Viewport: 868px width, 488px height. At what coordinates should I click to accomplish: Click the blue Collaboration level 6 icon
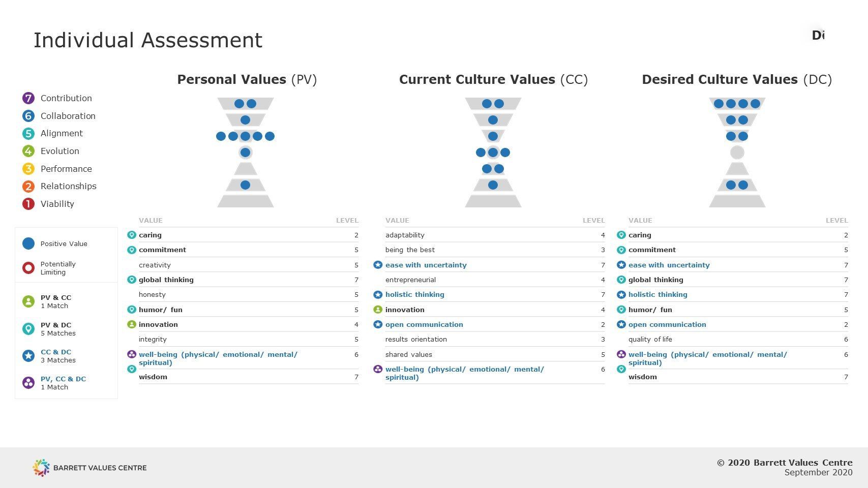(x=28, y=116)
